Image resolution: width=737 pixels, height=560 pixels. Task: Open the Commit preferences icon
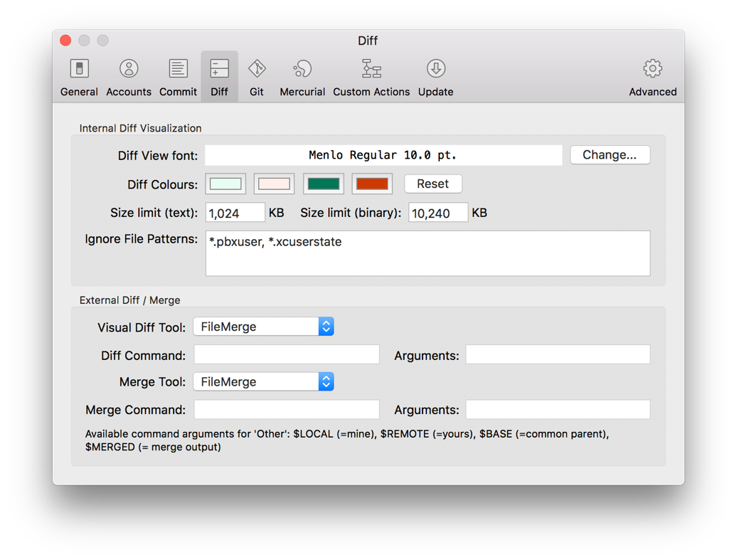click(178, 69)
